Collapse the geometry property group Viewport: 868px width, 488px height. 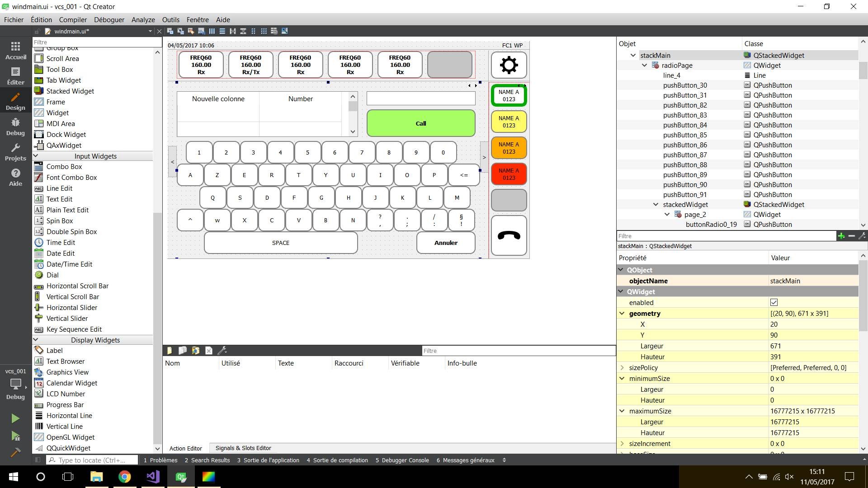point(622,313)
